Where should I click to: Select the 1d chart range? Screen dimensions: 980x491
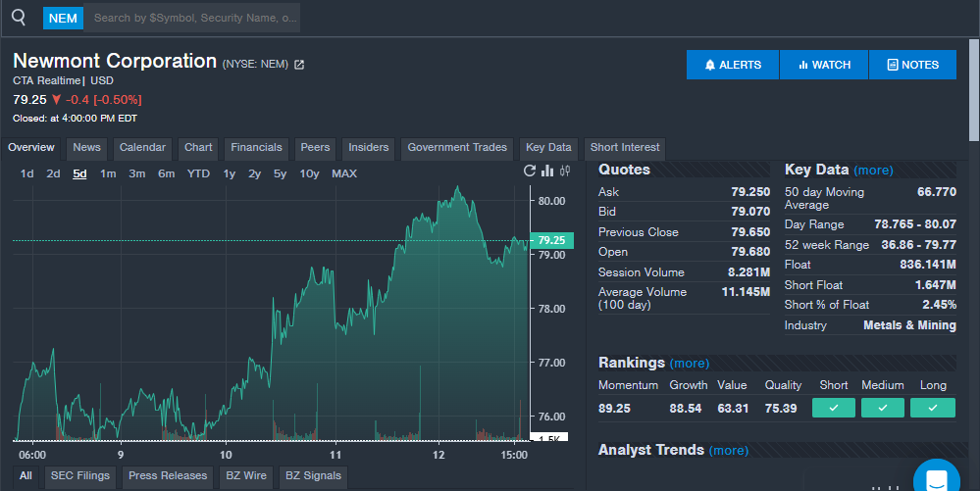tap(26, 173)
